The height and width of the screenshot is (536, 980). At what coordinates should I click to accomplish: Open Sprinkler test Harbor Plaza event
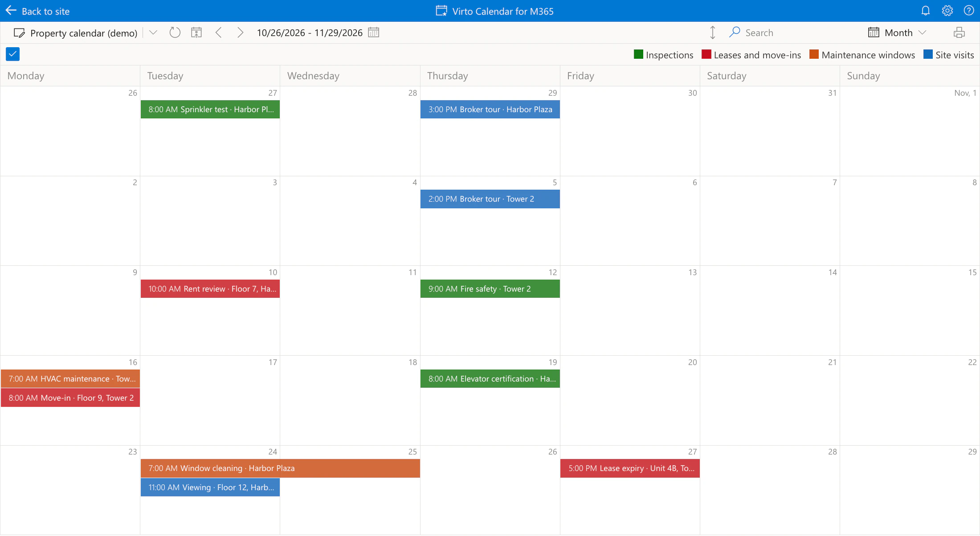[x=210, y=110]
